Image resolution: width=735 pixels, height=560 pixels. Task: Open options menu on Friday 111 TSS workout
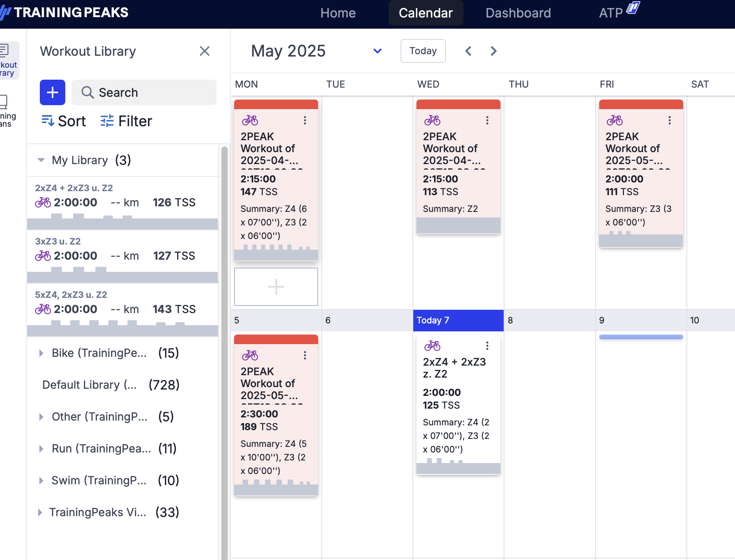point(669,120)
